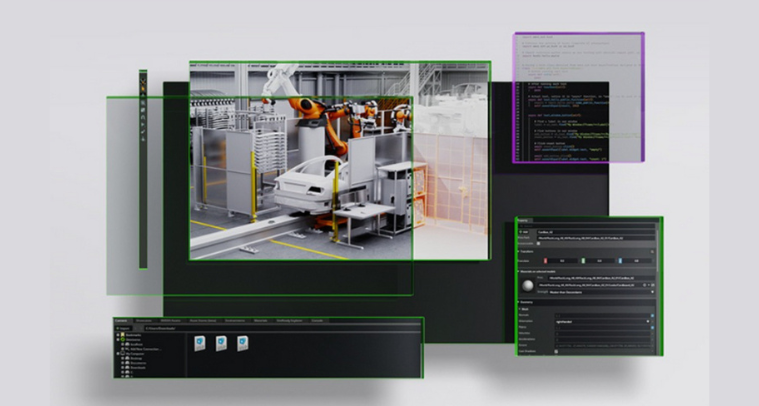
Task: Click the red X translate axis label
Action: point(547,261)
